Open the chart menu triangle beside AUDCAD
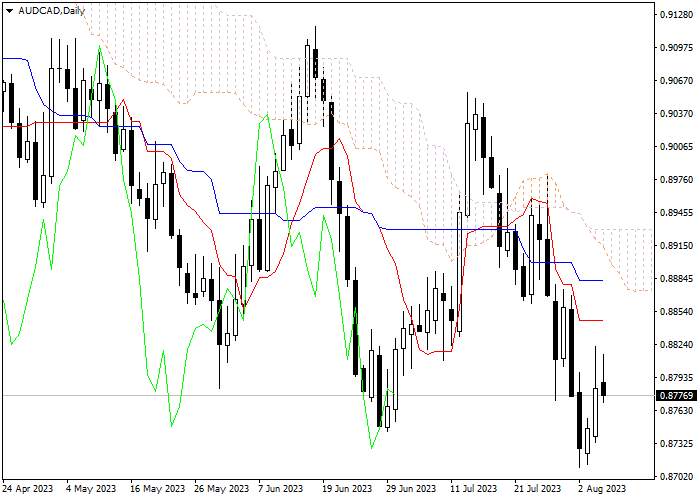This screenshot has width=700, height=500. tap(9, 11)
